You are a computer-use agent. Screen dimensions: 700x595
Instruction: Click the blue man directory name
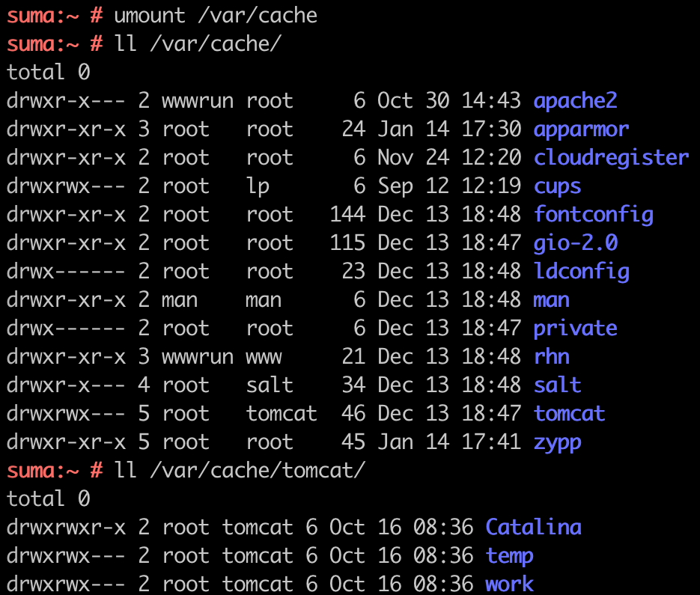click(x=551, y=300)
